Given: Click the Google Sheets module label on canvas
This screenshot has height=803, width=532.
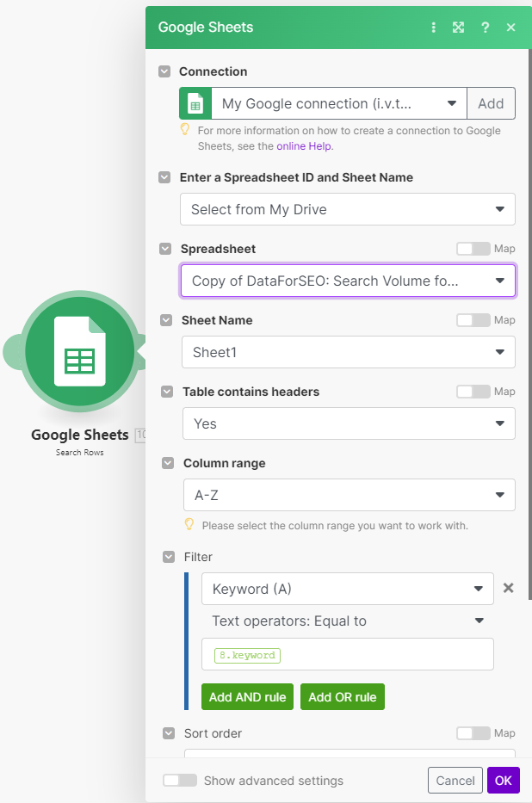Looking at the screenshot, I should tap(80, 435).
